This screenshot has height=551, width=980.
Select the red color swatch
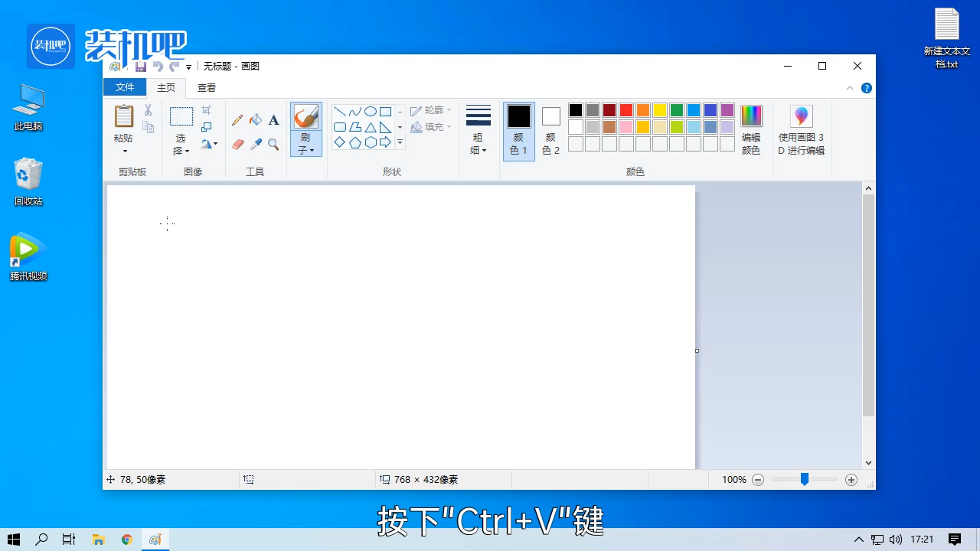625,109
